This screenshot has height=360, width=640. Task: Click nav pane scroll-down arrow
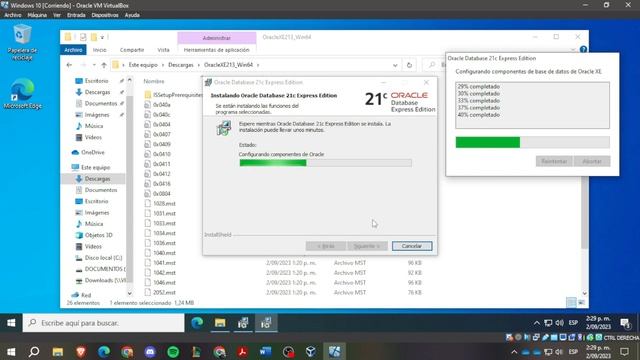pyautogui.click(x=129, y=293)
